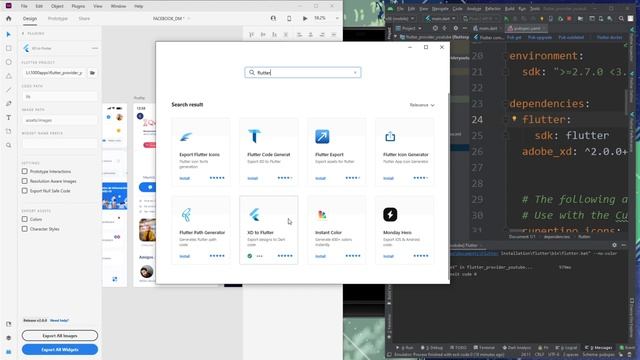Open the Layers panel icon in Adobe XD sidebar
Image resolution: width=640 pixels, height=360 pixels.
(9, 338)
